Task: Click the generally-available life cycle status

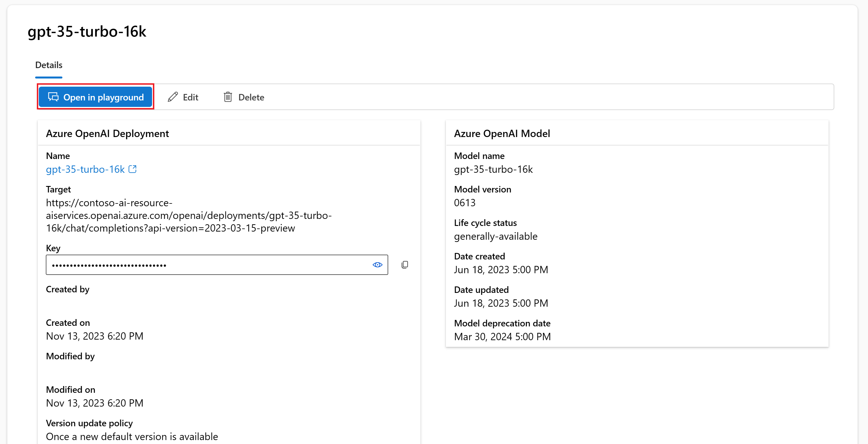Action: [x=496, y=237]
